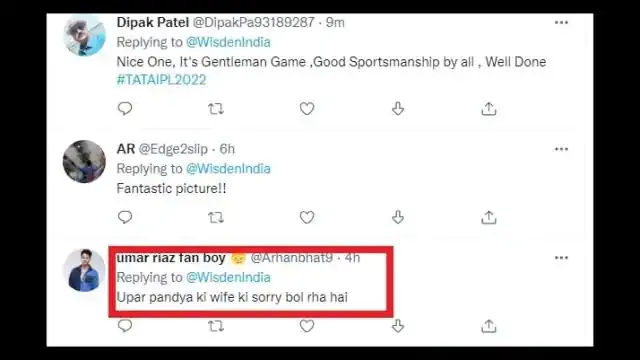The width and height of the screenshot is (640, 360).
Task: View Dipak Patel's profile picture
Action: pos(84,35)
